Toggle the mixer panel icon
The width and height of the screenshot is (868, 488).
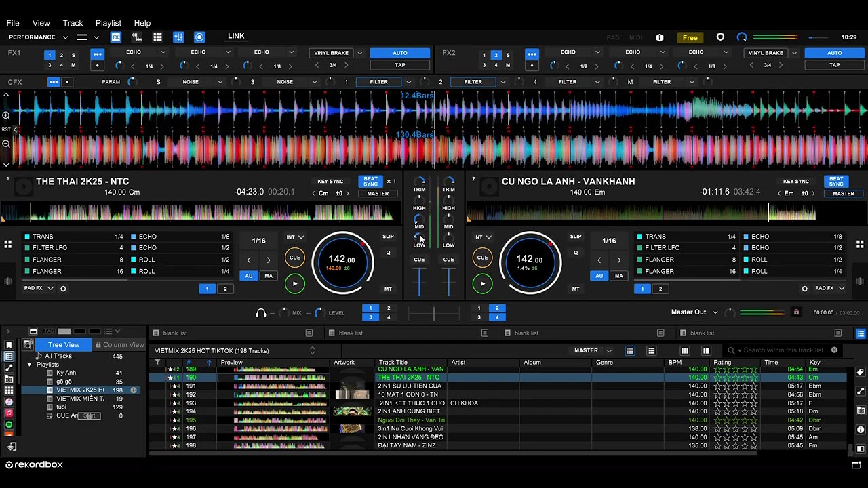pyautogui.click(x=178, y=37)
